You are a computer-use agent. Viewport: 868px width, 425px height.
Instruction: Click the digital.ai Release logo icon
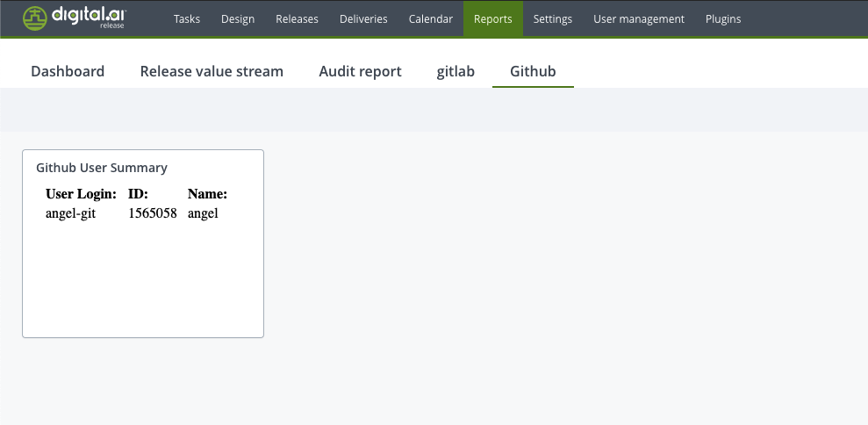36,18
